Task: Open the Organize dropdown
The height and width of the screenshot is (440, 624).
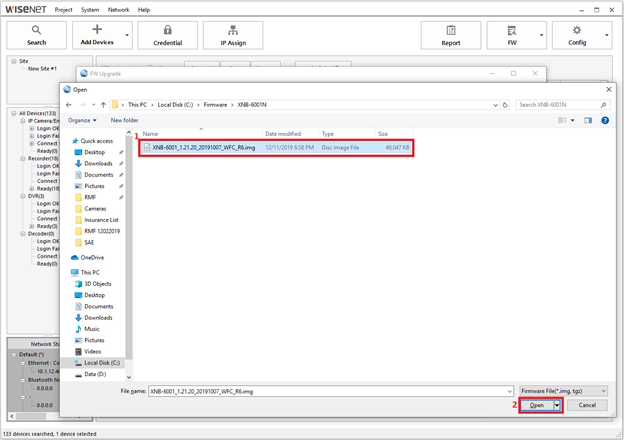Action: click(x=82, y=120)
